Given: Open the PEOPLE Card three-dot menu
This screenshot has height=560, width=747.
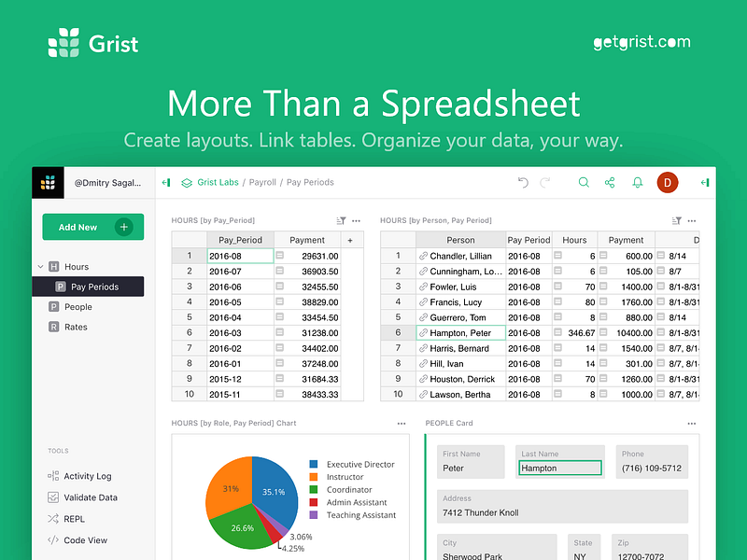Looking at the screenshot, I should 692,424.
